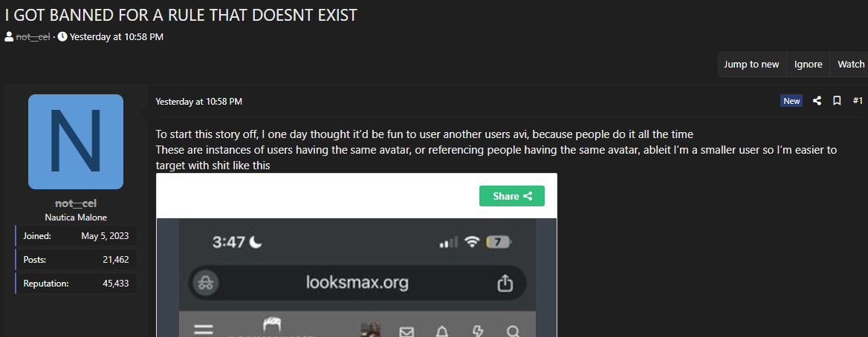Open not_cel username under avatar
This screenshot has height=337, width=868.
click(76, 203)
